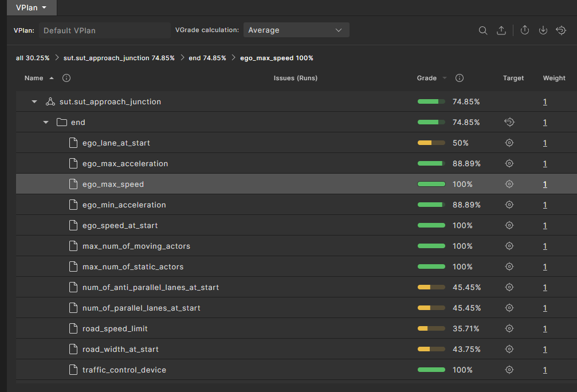
Task: Click the info icon beside the Name column
Action: coord(66,78)
